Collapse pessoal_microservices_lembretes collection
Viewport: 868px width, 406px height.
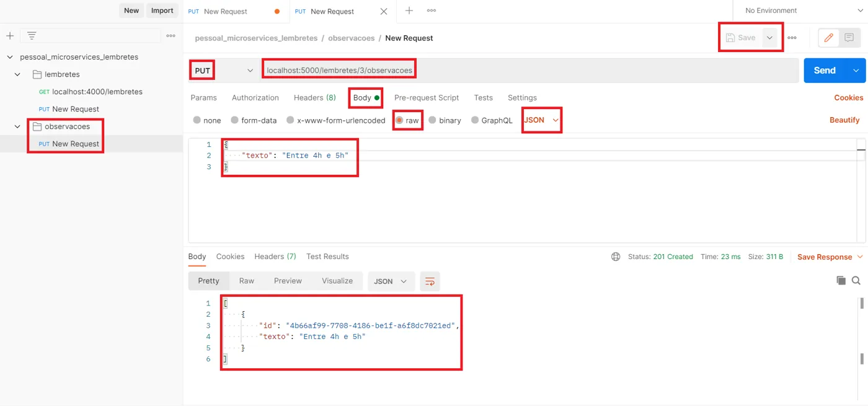(9, 57)
